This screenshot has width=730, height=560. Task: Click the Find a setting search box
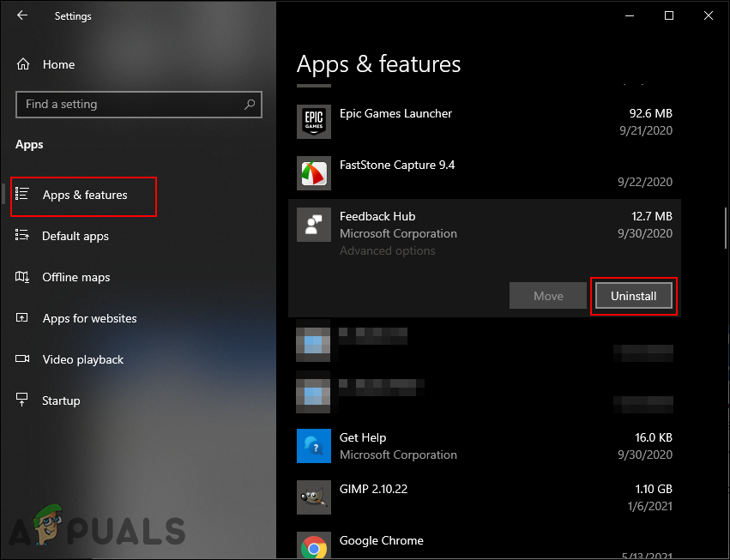pyautogui.click(x=139, y=104)
